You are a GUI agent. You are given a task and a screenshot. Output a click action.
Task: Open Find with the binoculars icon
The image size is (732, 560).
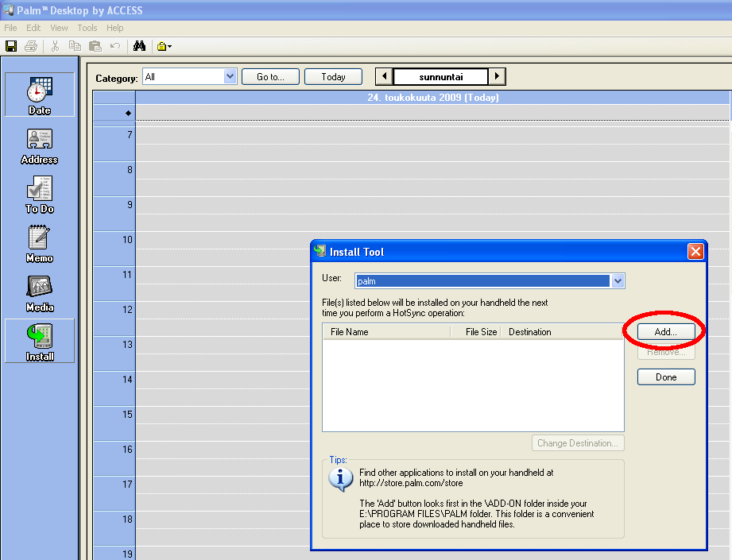coord(139,46)
